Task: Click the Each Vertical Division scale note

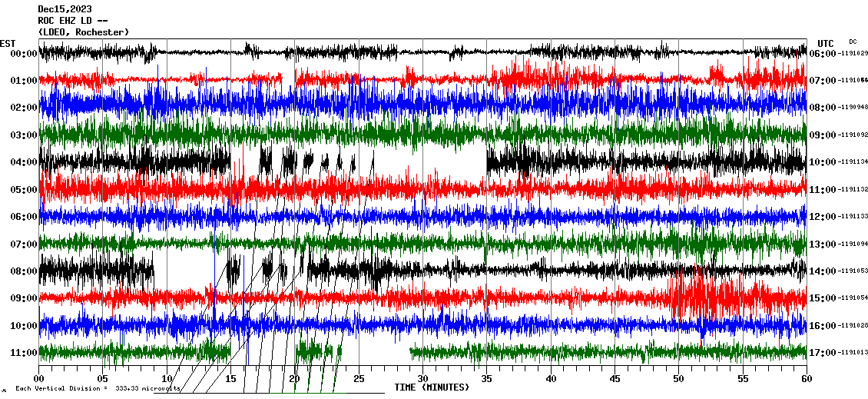Action: pos(98,388)
